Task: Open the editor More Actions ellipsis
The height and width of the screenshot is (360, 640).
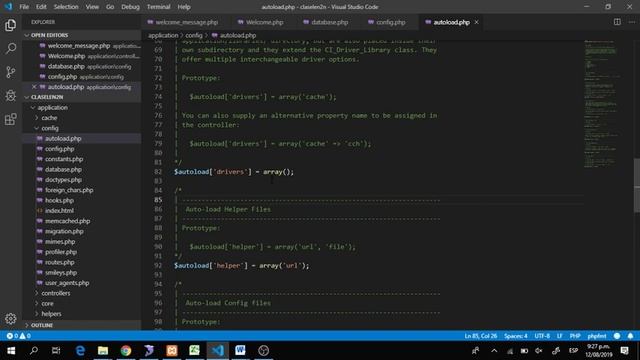Action: click(x=631, y=22)
